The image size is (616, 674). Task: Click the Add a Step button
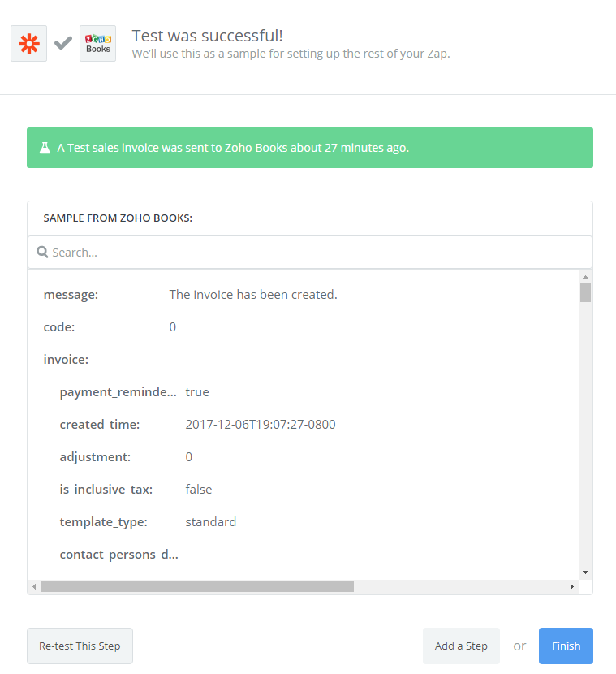pyautogui.click(x=461, y=646)
